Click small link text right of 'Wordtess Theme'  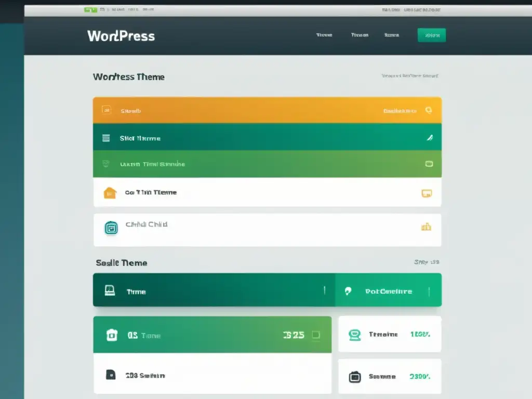coord(410,76)
